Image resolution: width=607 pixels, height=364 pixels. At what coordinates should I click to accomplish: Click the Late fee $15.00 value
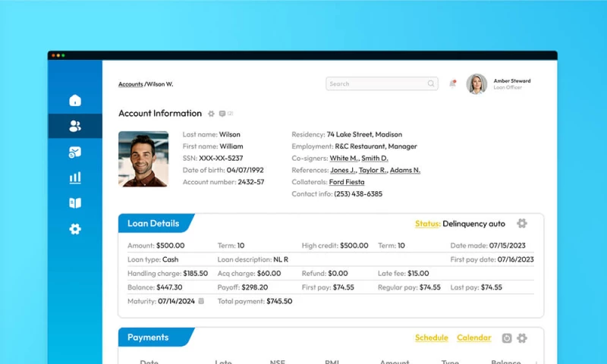pos(418,274)
